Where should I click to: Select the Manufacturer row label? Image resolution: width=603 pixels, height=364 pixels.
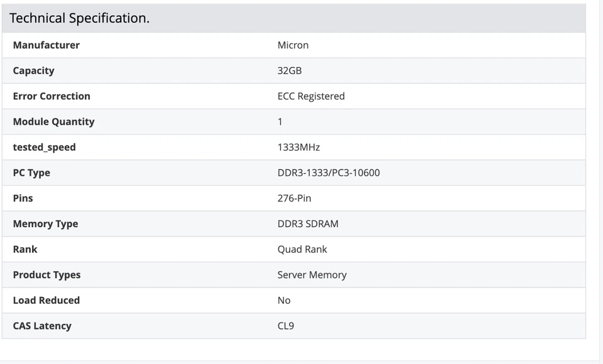point(46,45)
